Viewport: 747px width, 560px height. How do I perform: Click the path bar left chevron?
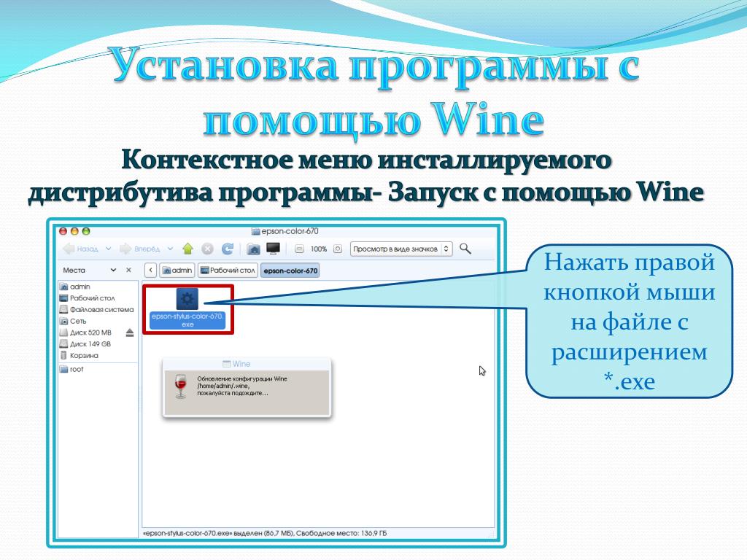[150, 270]
